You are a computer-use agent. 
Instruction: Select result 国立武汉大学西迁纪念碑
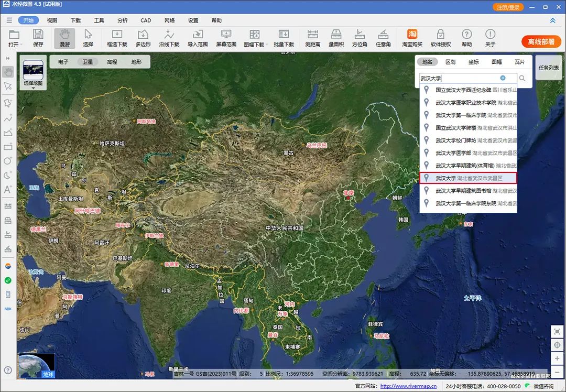pyautogui.click(x=468, y=90)
